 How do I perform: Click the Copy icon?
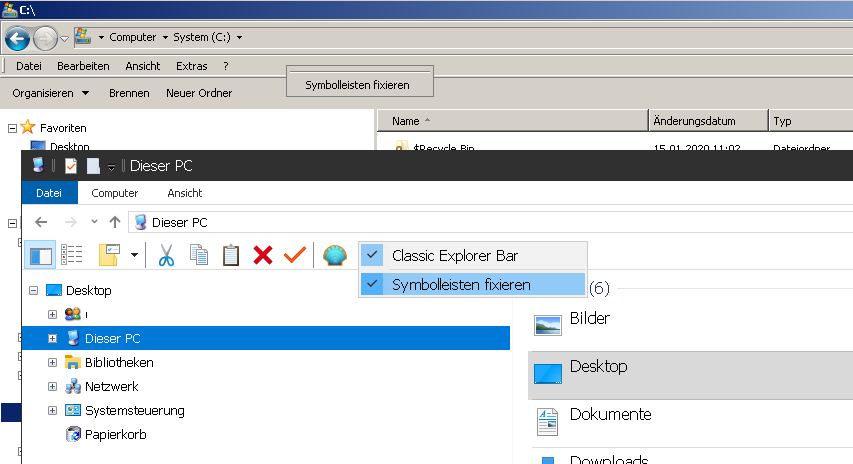coord(199,255)
